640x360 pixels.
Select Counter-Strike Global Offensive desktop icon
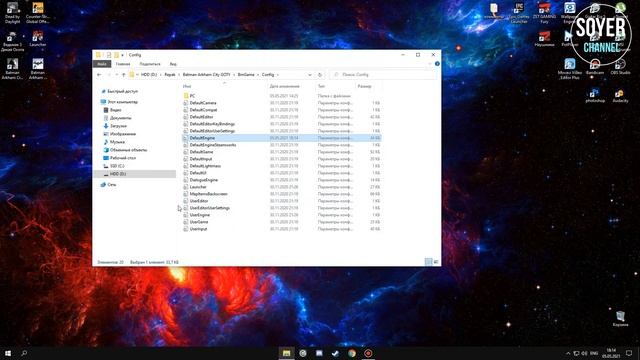coord(38,13)
